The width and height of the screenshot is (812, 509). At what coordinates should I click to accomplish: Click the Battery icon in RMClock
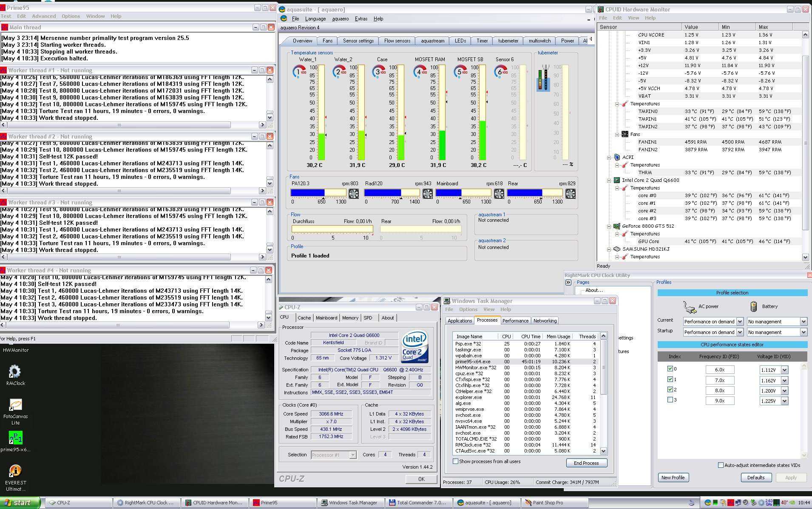coord(754,306)
